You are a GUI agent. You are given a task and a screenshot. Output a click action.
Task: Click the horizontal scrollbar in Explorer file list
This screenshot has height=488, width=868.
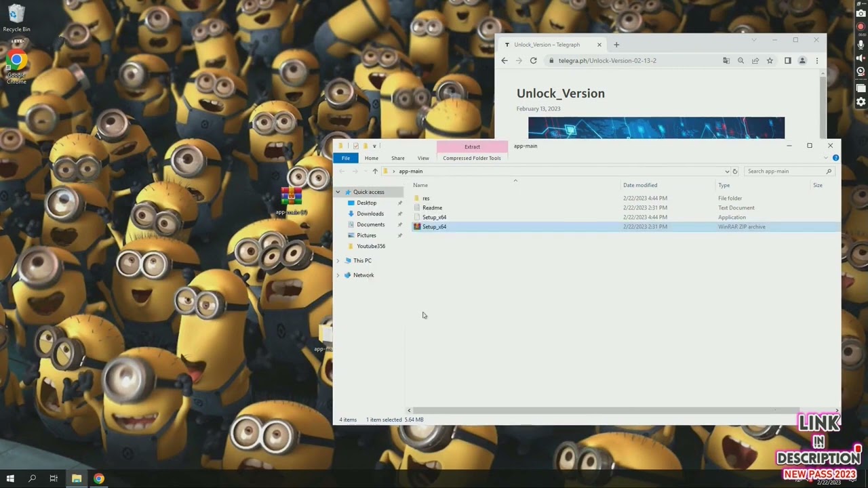point(606,410)
